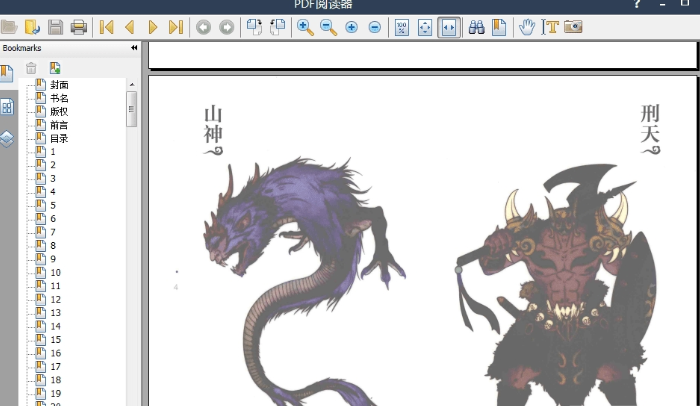The height and width of the screenshot is (406, 700).
Task: Toggle fit width view mode
Action: 449,27
